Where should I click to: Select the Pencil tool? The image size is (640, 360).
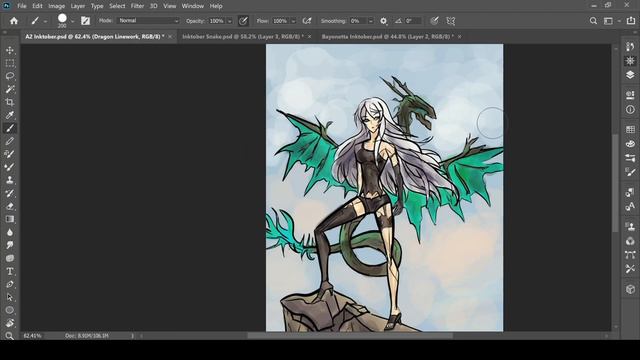click(x=10, y=141)
